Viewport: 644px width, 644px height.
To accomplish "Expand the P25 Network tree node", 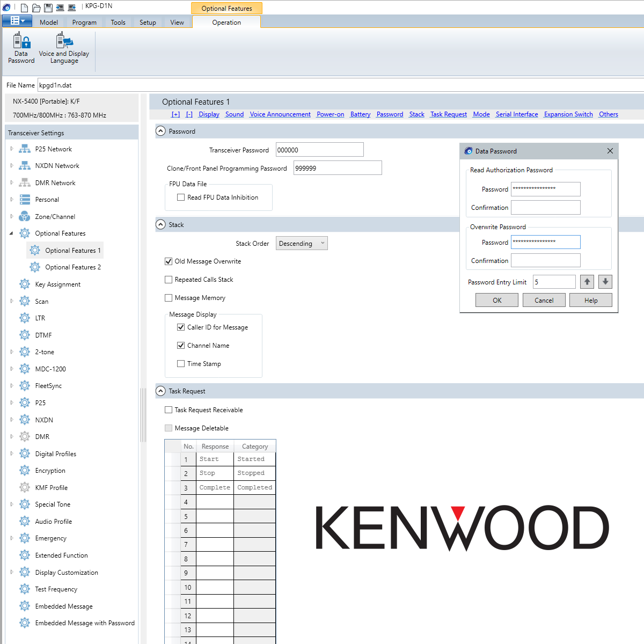I will coord(12,149).
